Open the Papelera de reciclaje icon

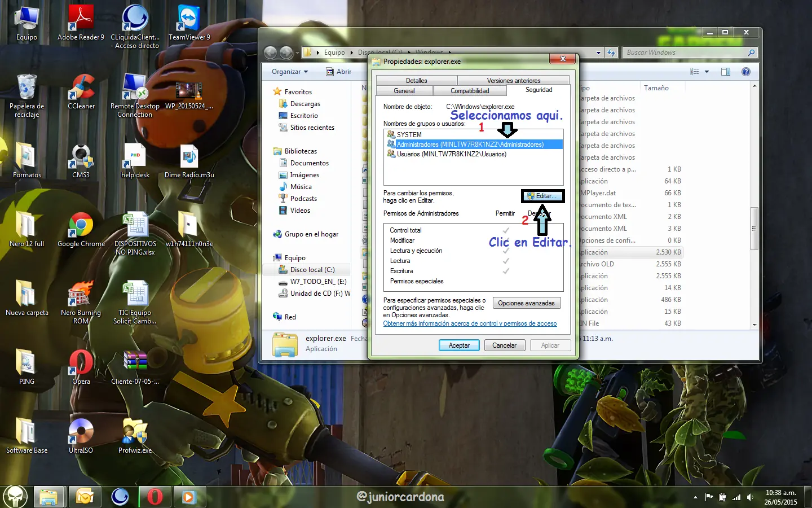pos(27,89)
